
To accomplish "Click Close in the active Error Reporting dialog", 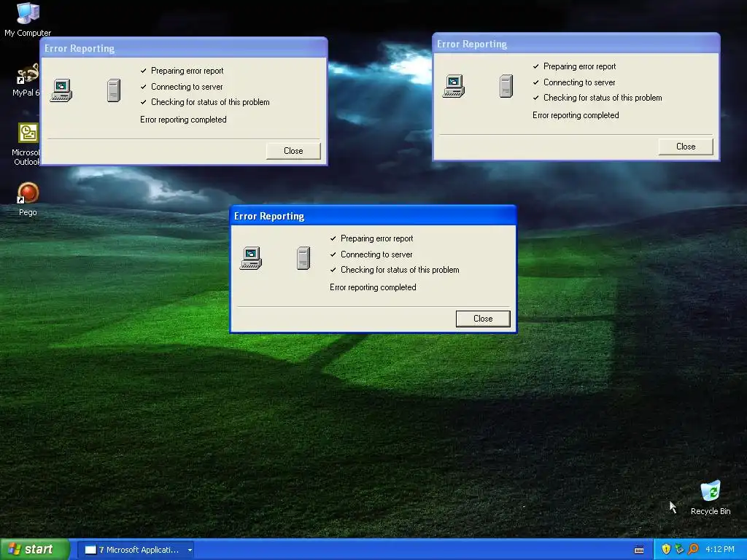I will pos(483,319).
